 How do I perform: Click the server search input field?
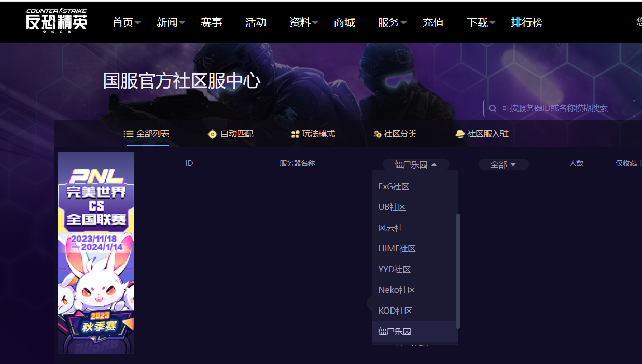(559, 108)
